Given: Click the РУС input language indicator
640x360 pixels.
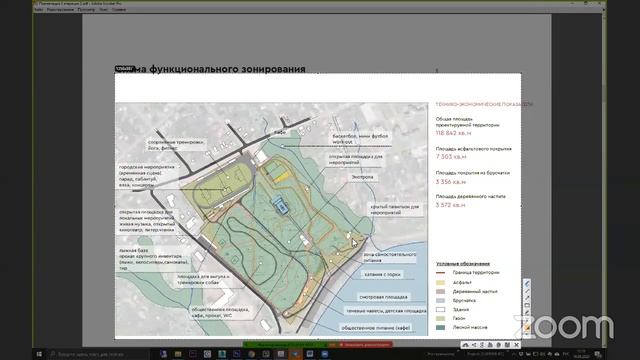Looking at the screenshot, I should point(566,354).
